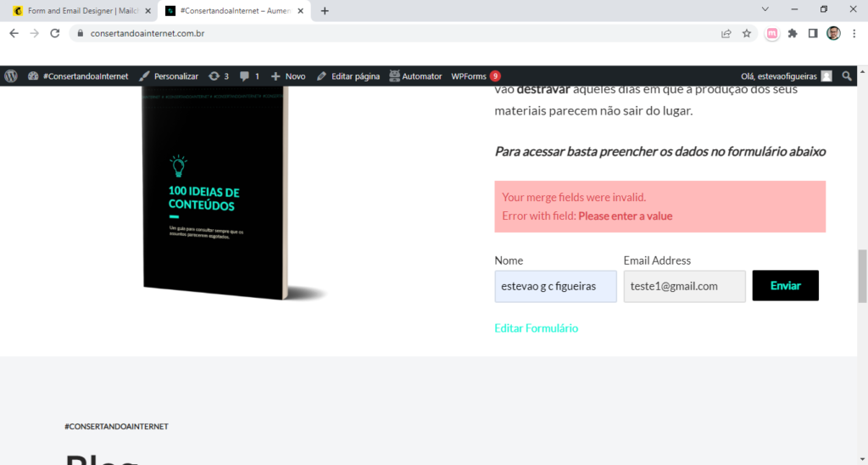Click Editar página in admin bar

(x=348, y=76)
